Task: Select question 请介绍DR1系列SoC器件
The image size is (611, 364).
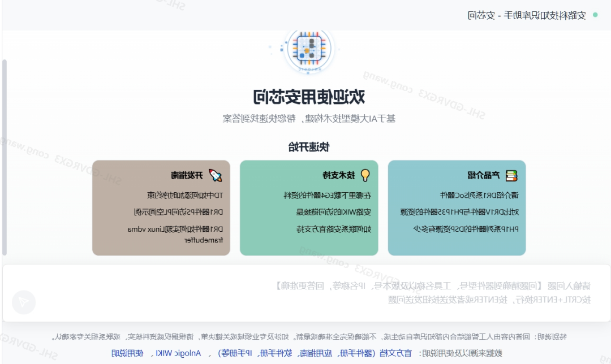Action: click(479, 196)
